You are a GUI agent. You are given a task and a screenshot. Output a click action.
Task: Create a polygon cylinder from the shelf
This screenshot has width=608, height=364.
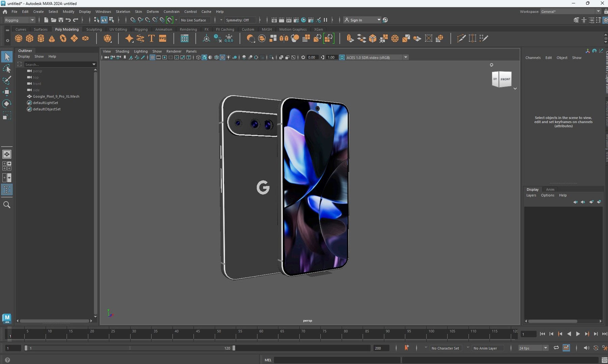tap(41, 38)
